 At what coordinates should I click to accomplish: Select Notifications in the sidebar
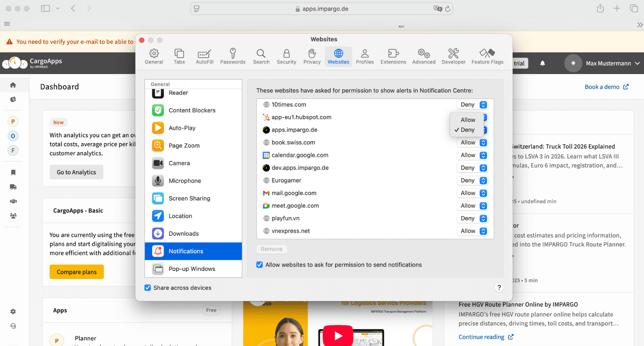point(193,251)
